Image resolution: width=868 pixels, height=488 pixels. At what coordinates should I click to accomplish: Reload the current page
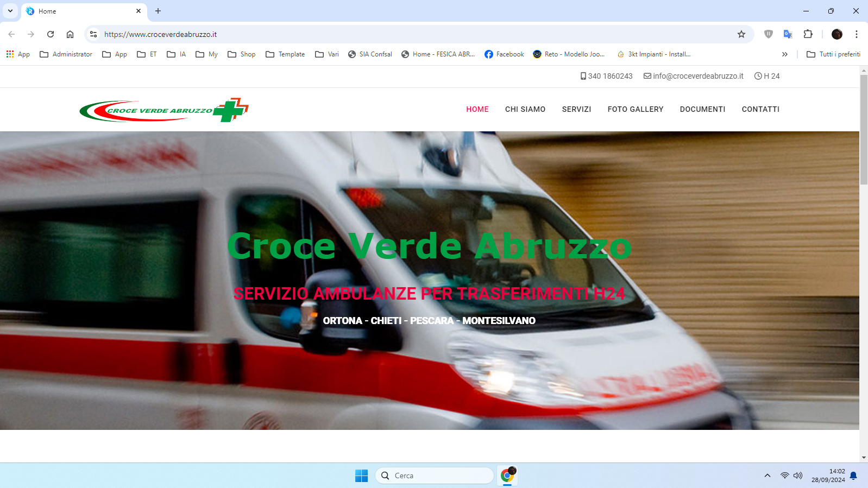pos(51,34)
